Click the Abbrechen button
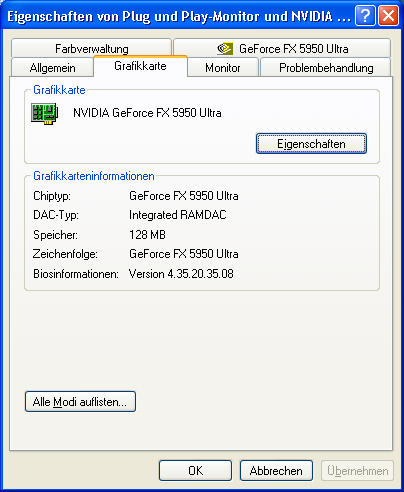 click(x=276, y=471)
